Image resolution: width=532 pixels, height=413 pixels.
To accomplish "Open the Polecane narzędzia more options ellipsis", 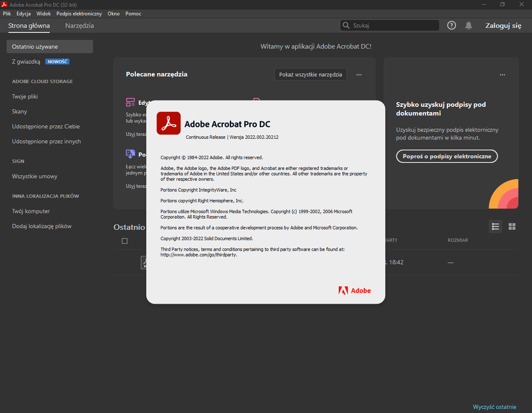I will 359,74.
